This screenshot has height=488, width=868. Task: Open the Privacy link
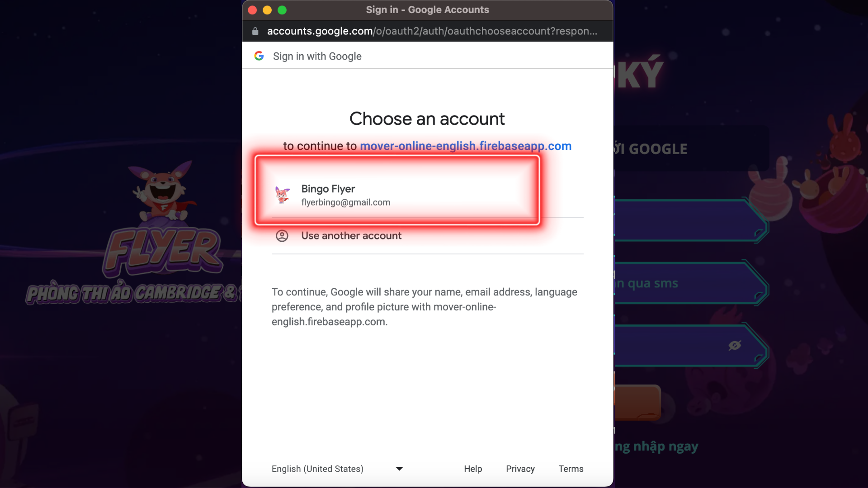point(520,469)
